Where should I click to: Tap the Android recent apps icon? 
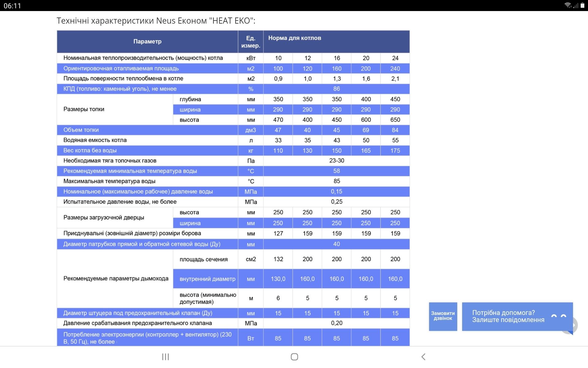click(165, 357)
